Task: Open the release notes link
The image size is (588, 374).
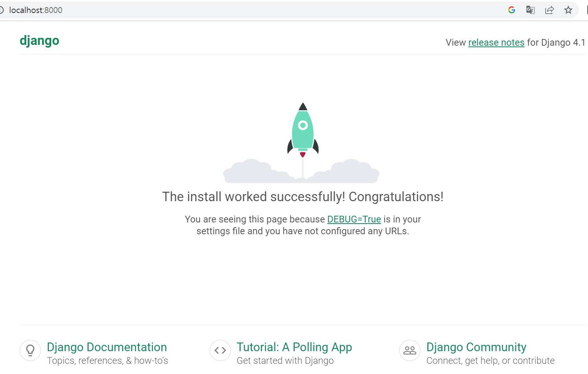Action: [496, 43]
